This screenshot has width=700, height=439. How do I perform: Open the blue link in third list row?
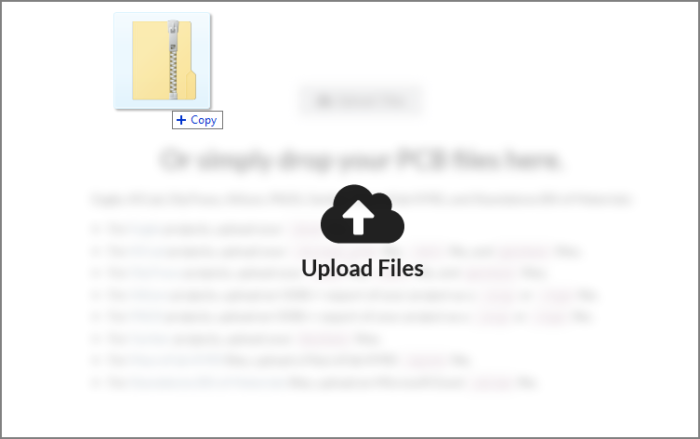pyautogui.click(x=154, y=273)
